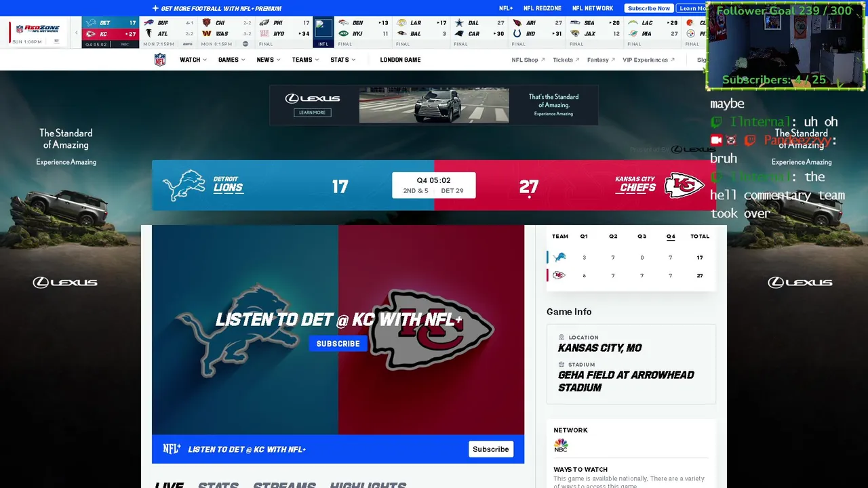
Task: Click the NFL REDZONE link in top bar
Action: point(542,8)
